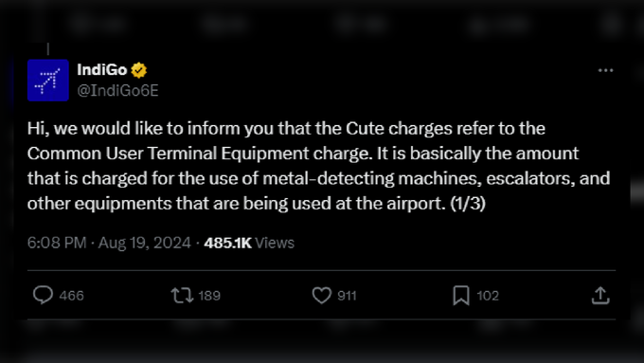
Task: Click the share upload icon
Action: point(600,295)
